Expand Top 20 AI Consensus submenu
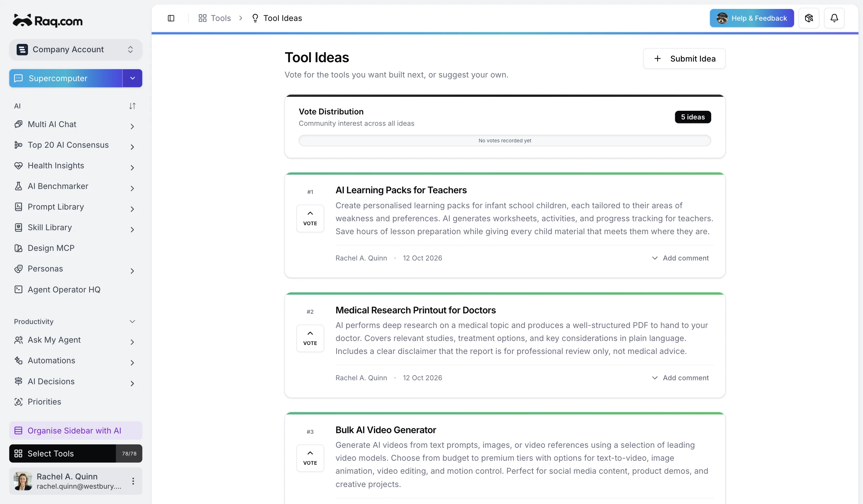This screenshot has width=863, height=504. [132, 147]
